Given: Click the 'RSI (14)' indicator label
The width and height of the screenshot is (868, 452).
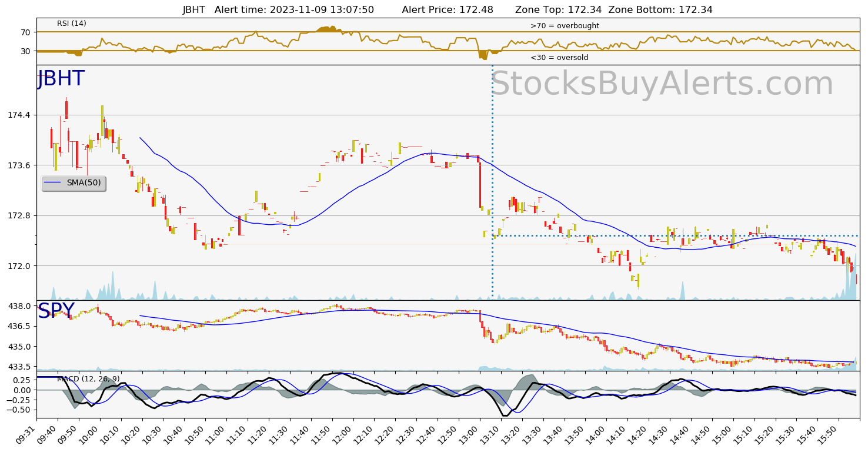Looking at the screenshot, I should click(72, 24).
